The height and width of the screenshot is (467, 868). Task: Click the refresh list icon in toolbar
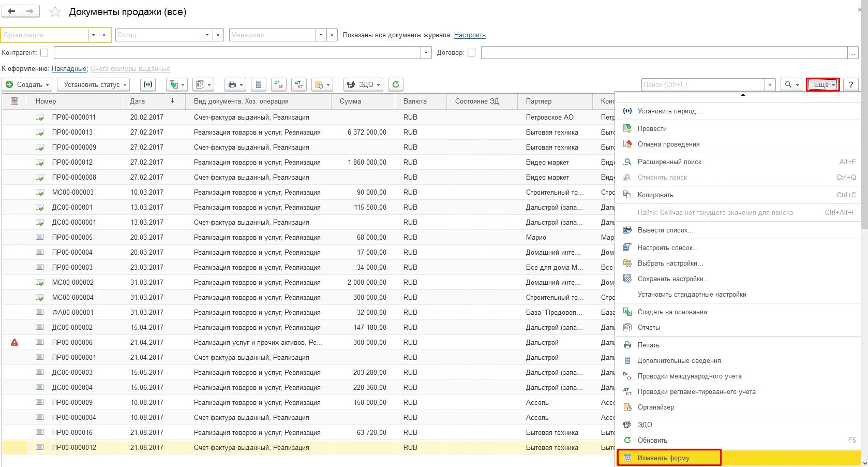point(396,84)
